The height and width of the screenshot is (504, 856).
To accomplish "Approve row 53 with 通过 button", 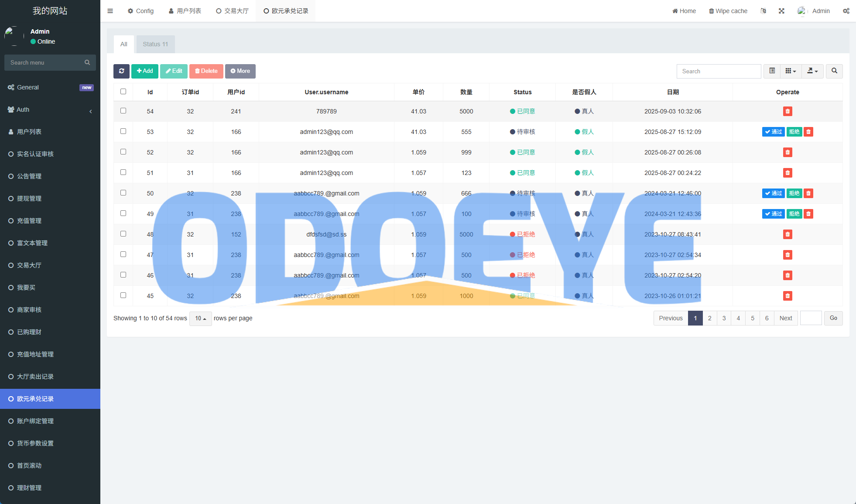I will 773,132.
